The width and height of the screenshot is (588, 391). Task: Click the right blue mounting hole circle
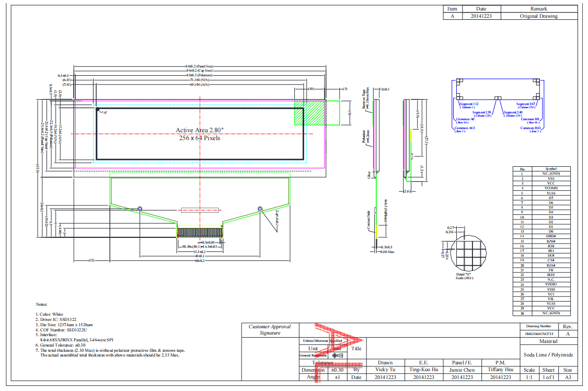tap(260, 209)
